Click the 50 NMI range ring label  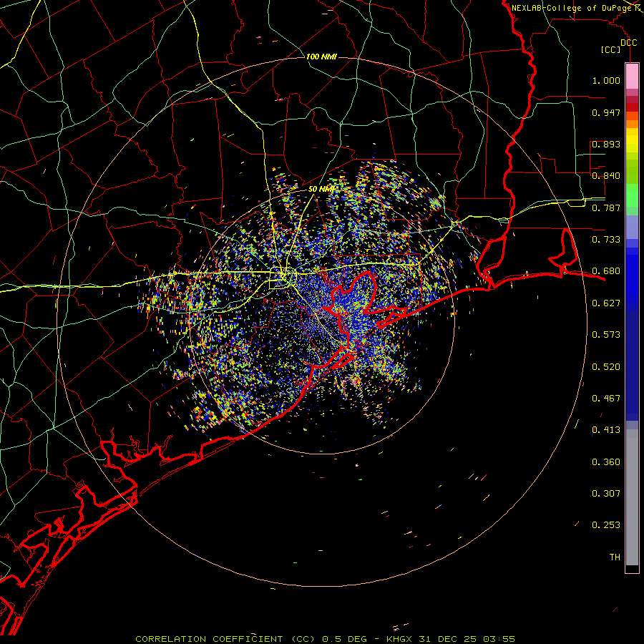click(321, 190)
